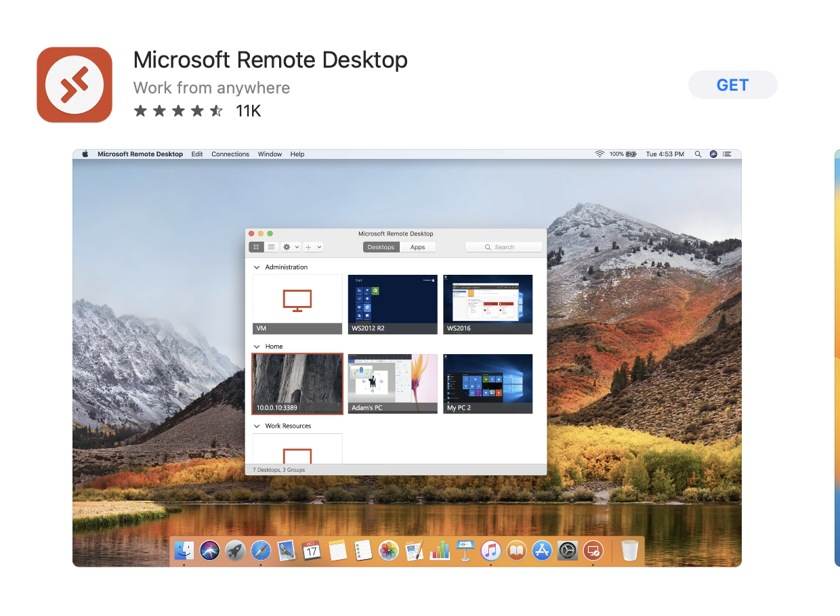Open the Keynote podium icon in Dock
The width and height of the screenshot is (840, 616).
(x=465, y=550)
